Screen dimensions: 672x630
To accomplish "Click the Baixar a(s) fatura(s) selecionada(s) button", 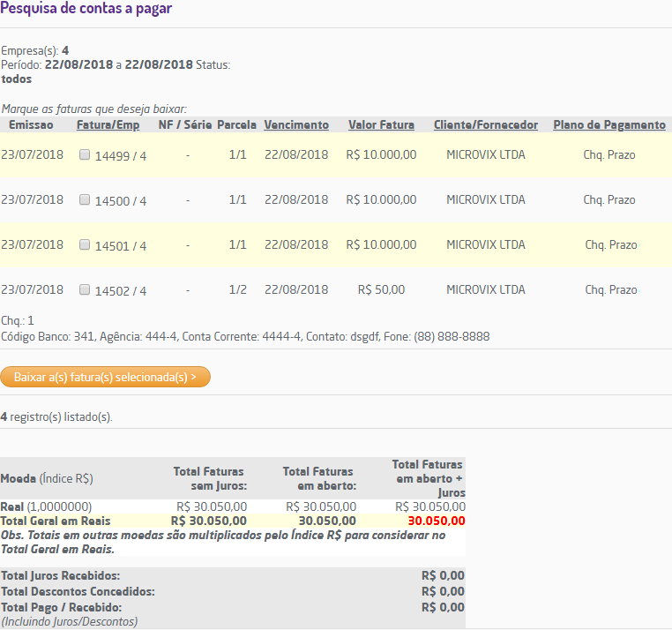I will point(106,377).
